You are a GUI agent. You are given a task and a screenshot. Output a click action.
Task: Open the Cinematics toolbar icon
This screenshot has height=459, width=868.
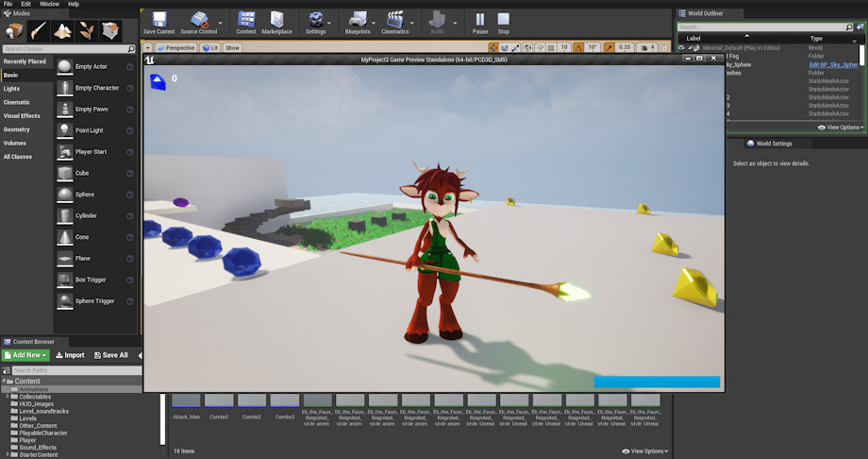pyautogui.click(x=394, y=23)
